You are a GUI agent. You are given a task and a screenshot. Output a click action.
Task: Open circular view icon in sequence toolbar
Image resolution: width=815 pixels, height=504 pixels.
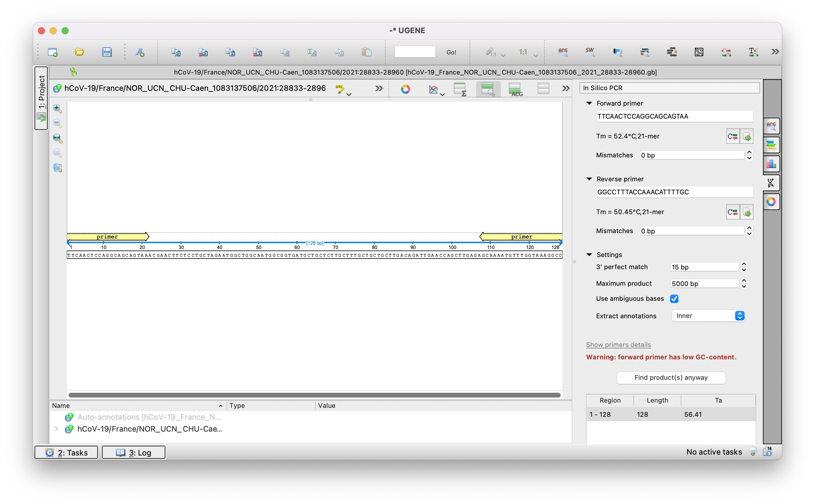[x=405, y=89]
